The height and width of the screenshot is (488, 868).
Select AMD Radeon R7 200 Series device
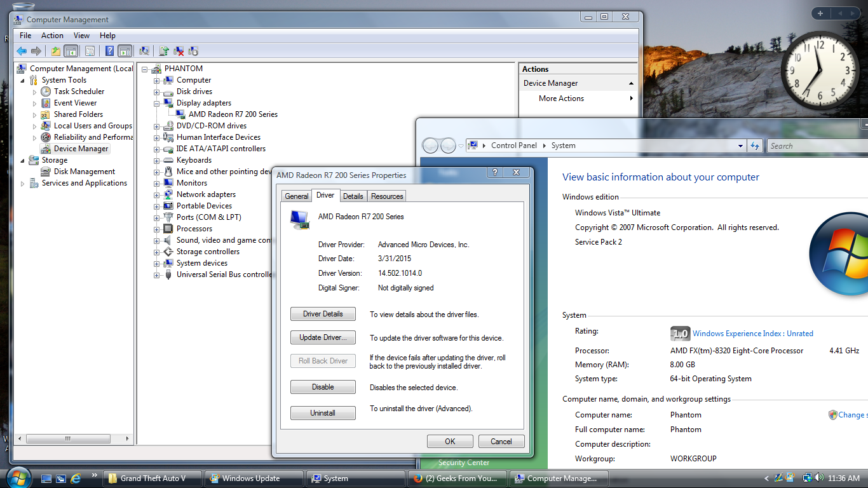click(x=233, y=114)
